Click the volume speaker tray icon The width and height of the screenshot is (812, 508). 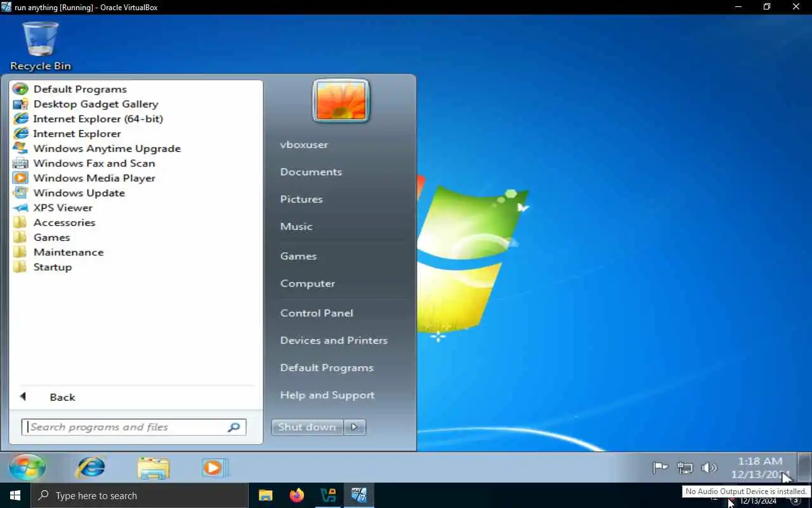709,468
